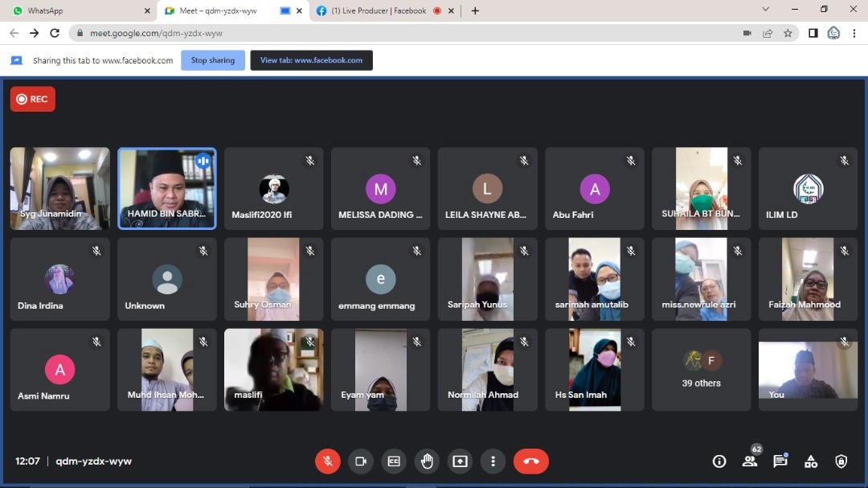Unmute the microphone in Meet controls
Image resolution: width=868 pixels, height=488 pixels.
pos(328,461)
